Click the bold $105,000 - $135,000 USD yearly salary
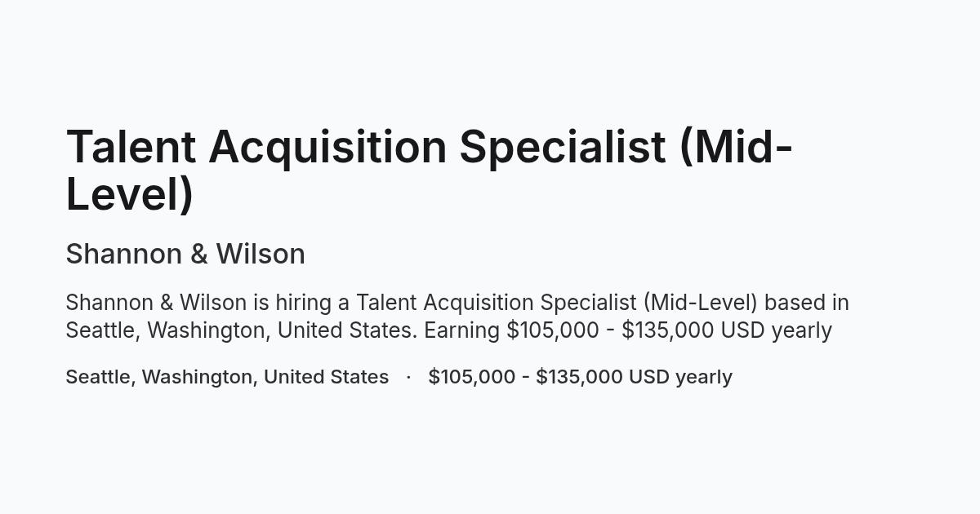980x514 pixels. click(580, 377)
